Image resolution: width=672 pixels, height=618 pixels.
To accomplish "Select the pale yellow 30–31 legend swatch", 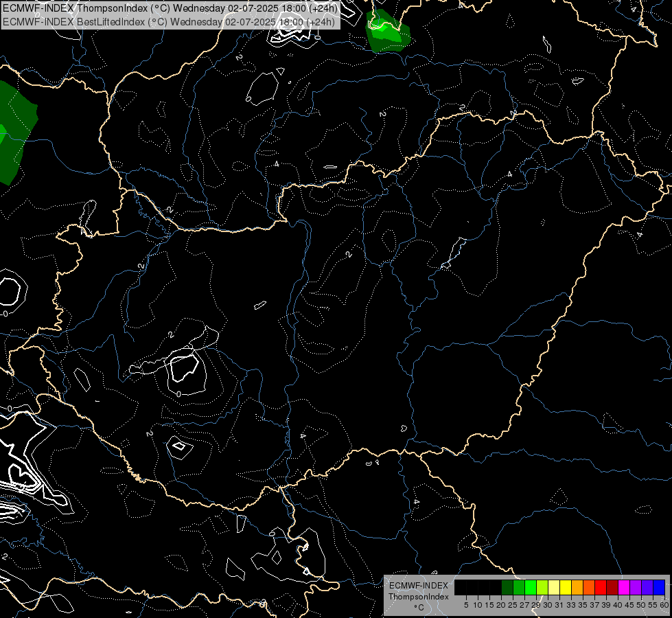I will point(554,587).
